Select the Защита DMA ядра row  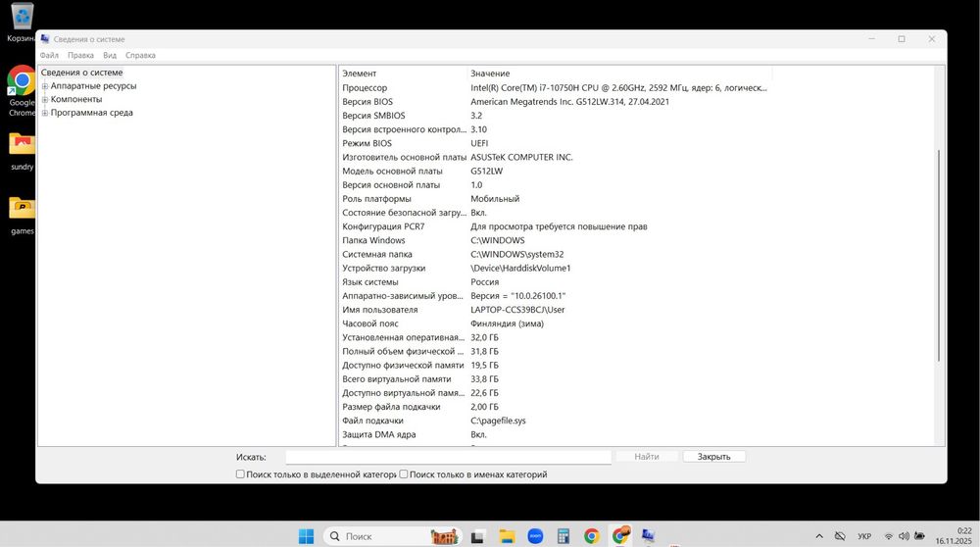point(555,434)
